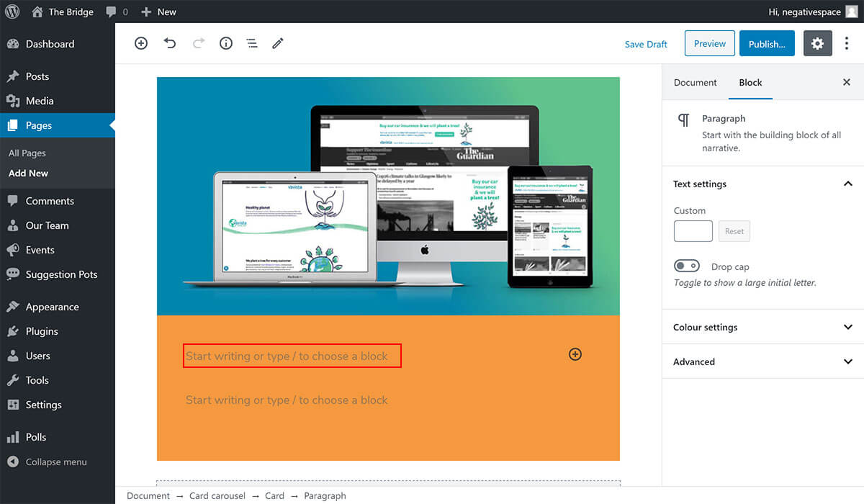This screenshot has height=504, width=864.
Task: Close the settings sidebar with X
Action: (x=847, y=82)
